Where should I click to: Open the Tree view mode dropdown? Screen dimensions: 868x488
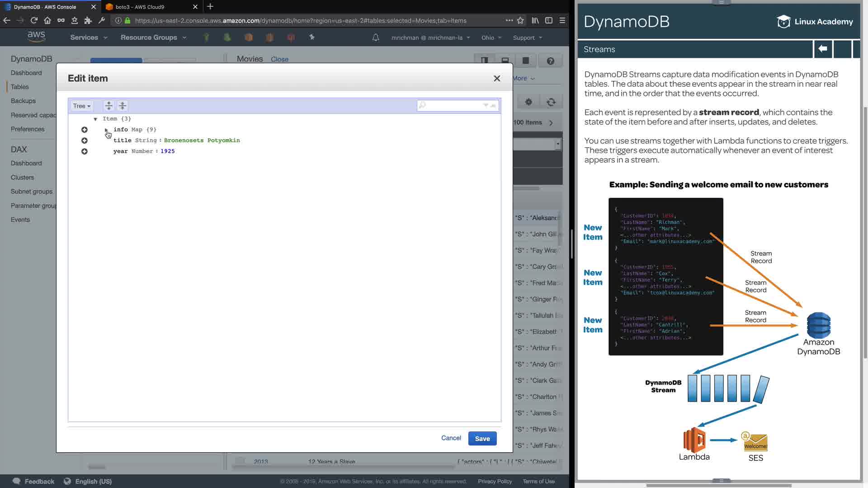pyautogui.click(x=82, y=106)
